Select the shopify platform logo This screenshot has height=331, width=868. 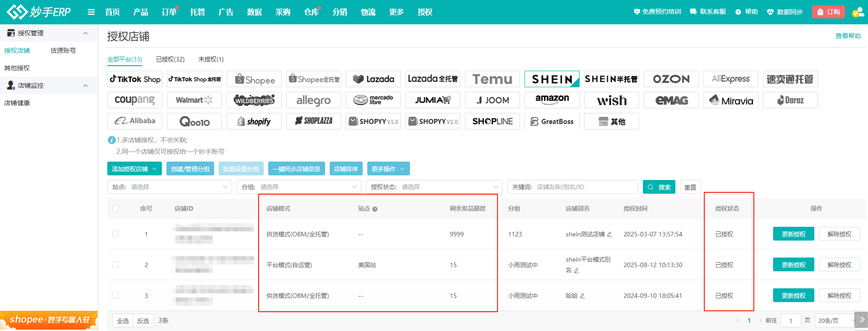(x=254, y=121)
